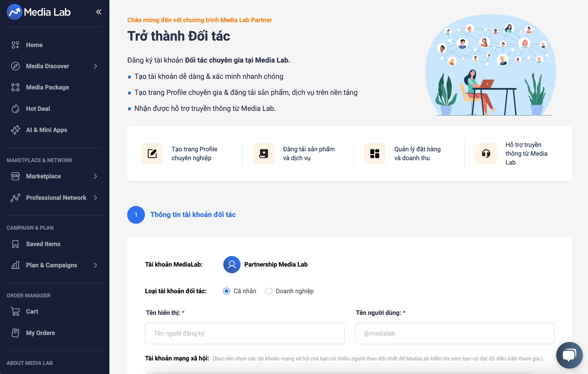Expand the Marketplace submenu chevron
Viewport: 588px width, 374px height.
point(95,176)
